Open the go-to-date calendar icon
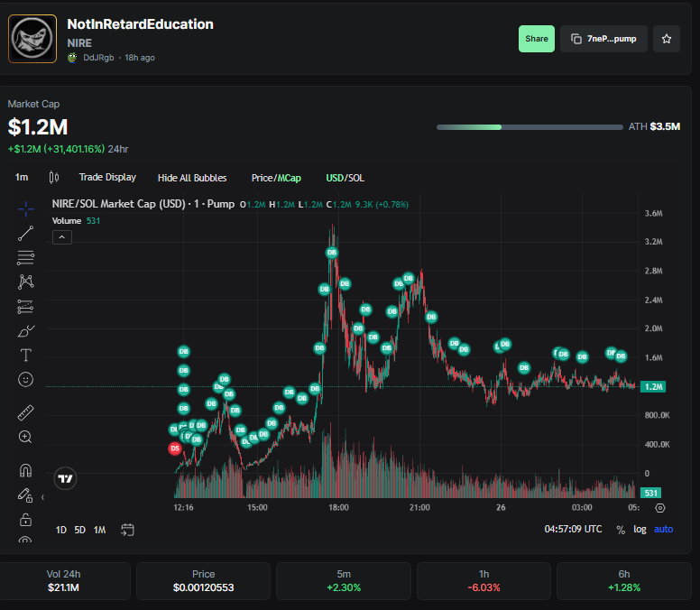This screenshot has height=610, width=700. (x=128, y=530)
